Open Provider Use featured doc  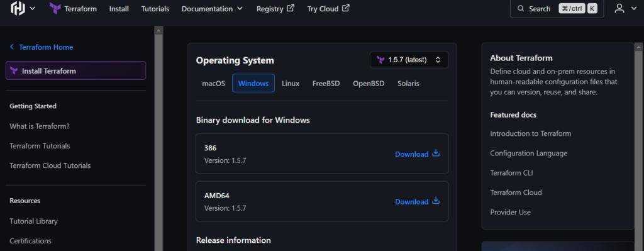click(510, 213)
